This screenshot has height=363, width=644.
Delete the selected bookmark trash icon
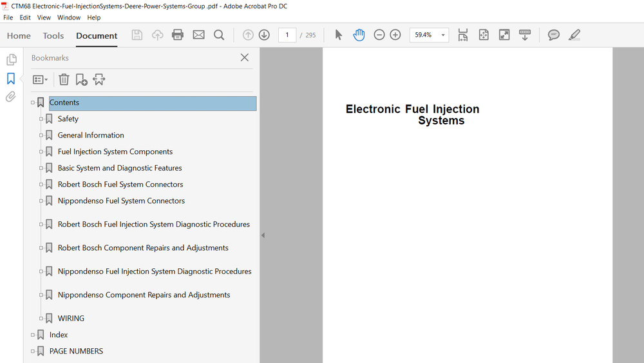[x=64, y=79]
